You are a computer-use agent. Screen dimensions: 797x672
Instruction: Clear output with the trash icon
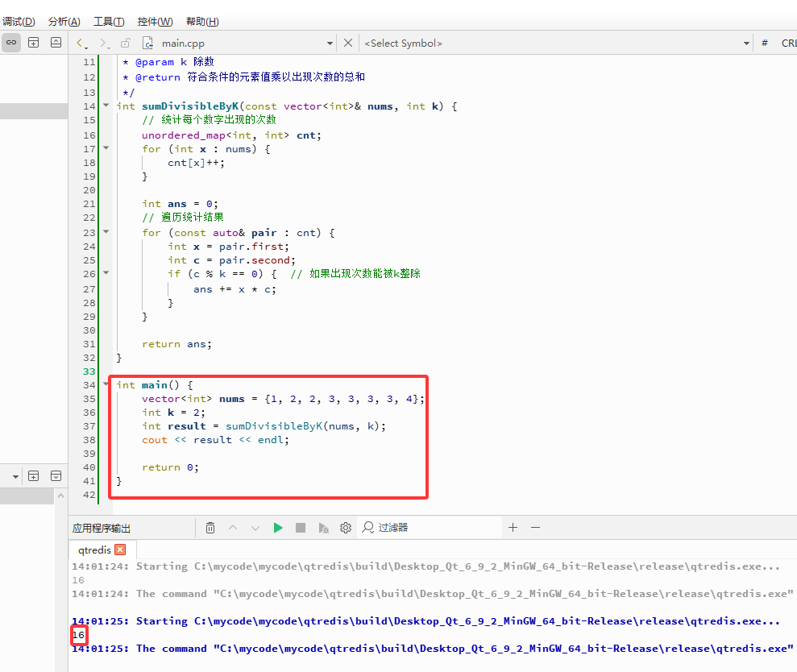(210, 528)
